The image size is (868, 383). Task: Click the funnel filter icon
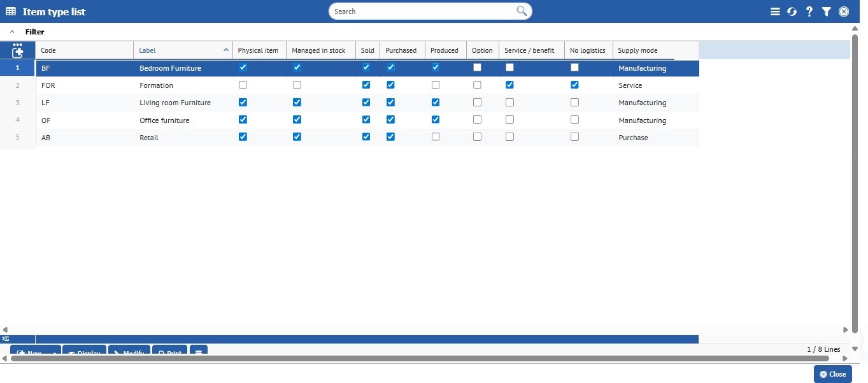tap(826, 11)
